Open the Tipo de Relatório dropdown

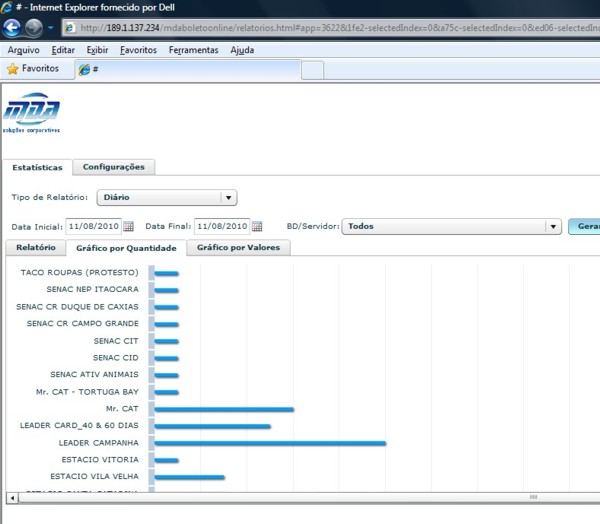pos(167,198)
